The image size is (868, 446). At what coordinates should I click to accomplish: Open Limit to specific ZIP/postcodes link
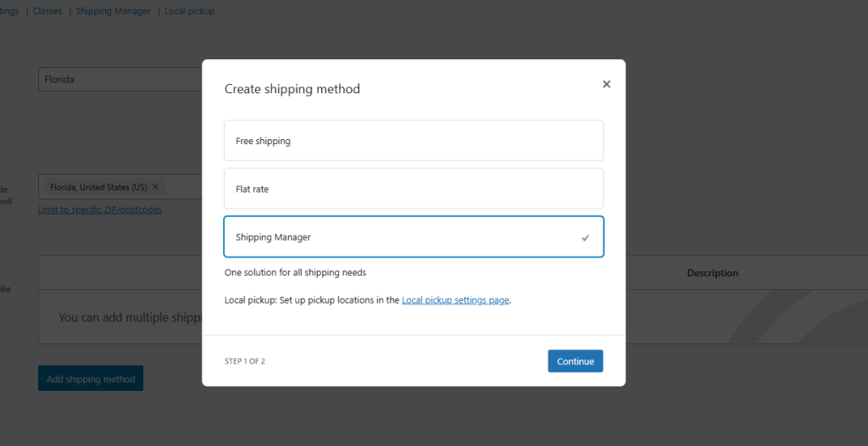(x=100, y=209)
